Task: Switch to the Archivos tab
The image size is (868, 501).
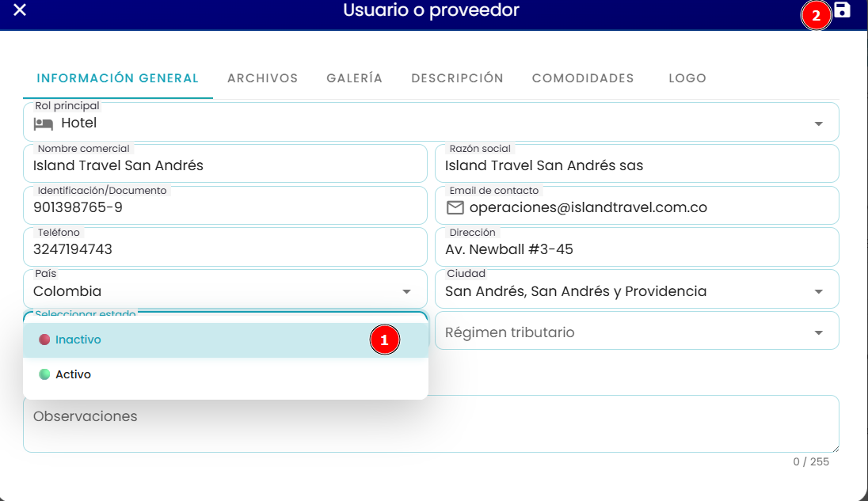Action: pyautogui.click(x=262, y=78)
